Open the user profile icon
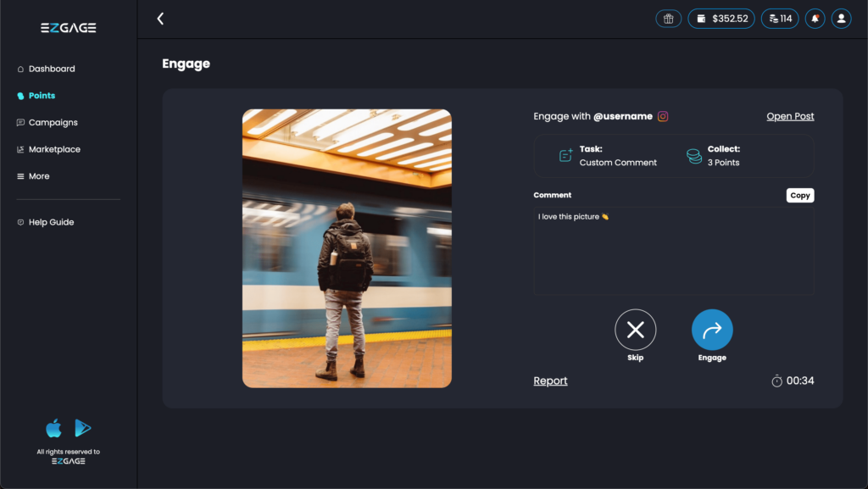The width and height of the screenshot is (868, 489). [841, 19]
